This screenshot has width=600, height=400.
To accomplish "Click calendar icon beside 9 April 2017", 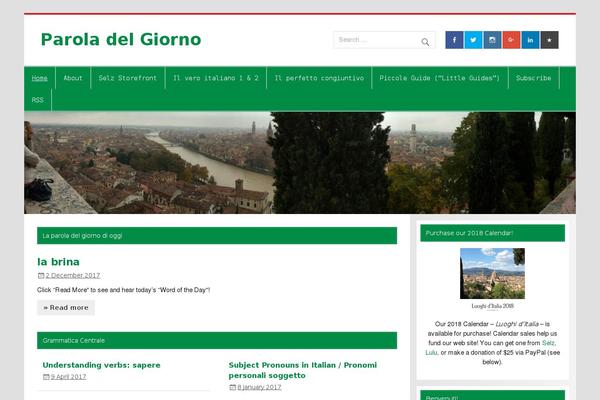I will click(x=46, y=377).
